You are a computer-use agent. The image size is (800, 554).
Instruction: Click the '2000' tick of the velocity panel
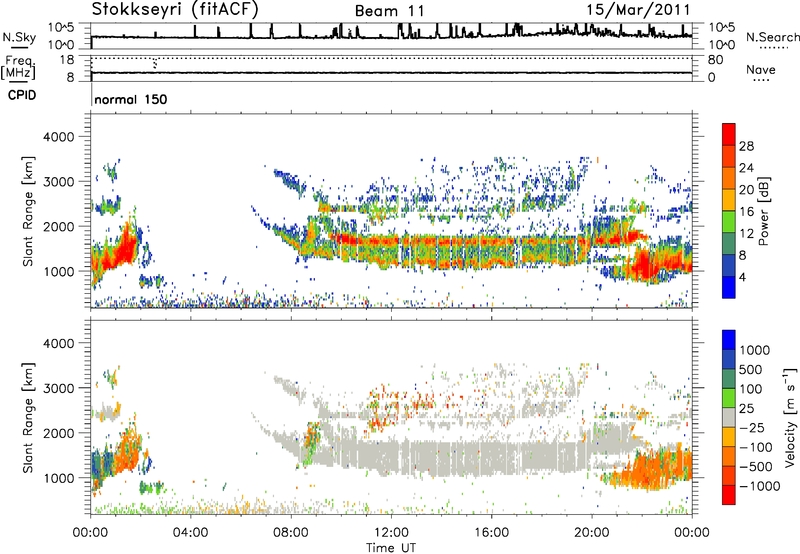pos(58,433)
